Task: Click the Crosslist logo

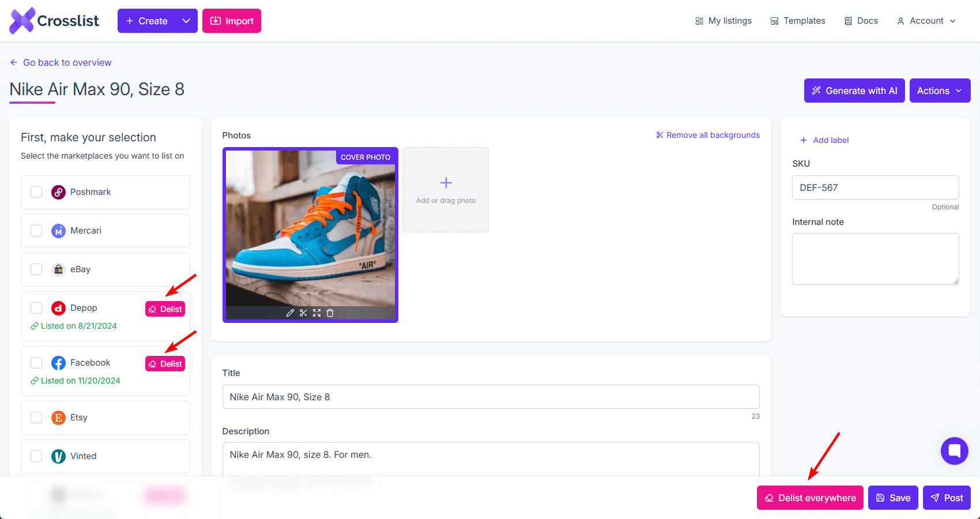Action: [54, 21]
